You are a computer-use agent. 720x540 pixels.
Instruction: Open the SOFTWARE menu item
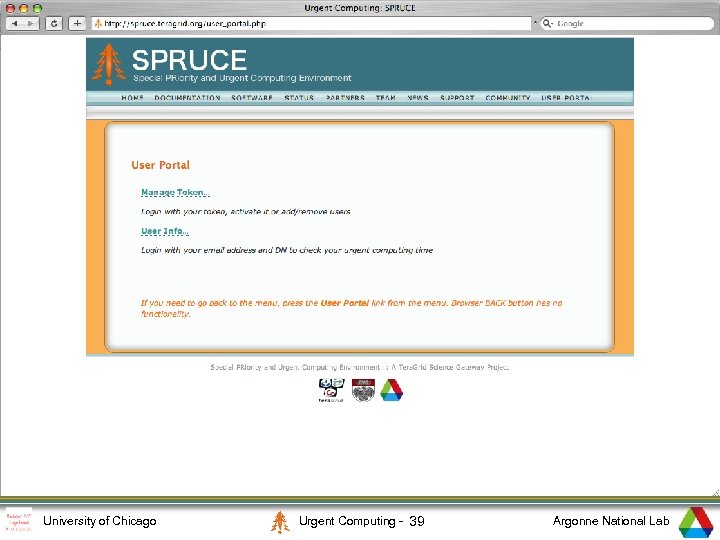point(252,98)
